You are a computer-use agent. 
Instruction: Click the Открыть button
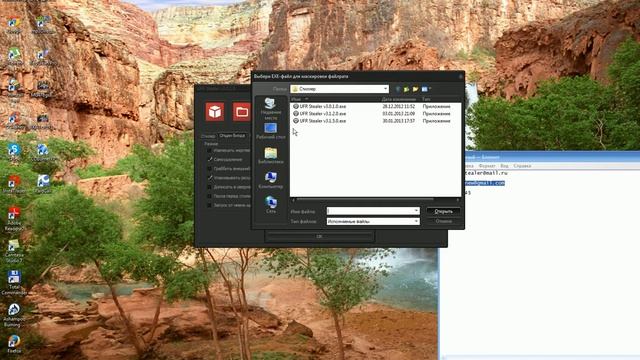click(443, 211)
